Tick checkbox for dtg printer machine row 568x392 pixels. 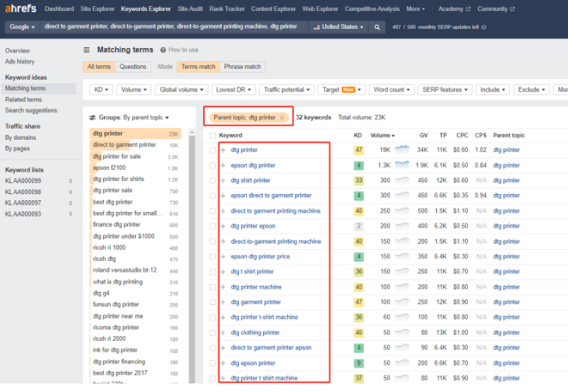(x=213, y=287)
